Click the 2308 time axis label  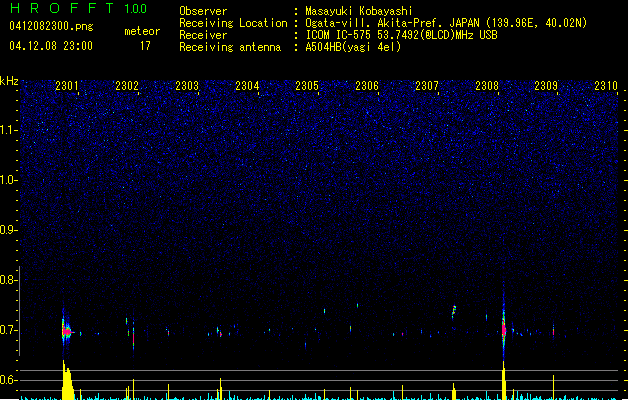(x=487, y=86)
